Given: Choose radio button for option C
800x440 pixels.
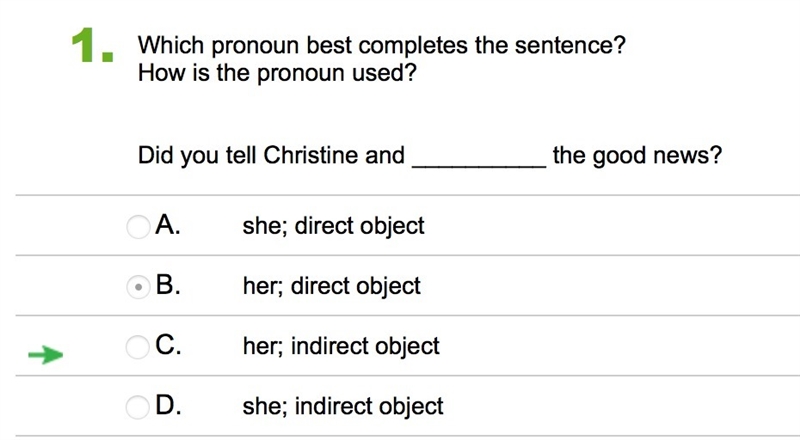Looking at the screenshot, I should point(138,347).
